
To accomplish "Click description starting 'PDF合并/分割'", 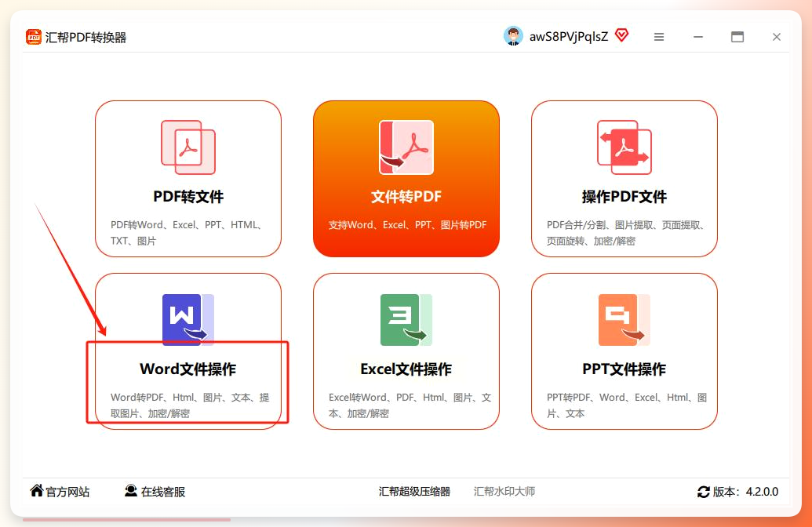I will pos(627,233).
